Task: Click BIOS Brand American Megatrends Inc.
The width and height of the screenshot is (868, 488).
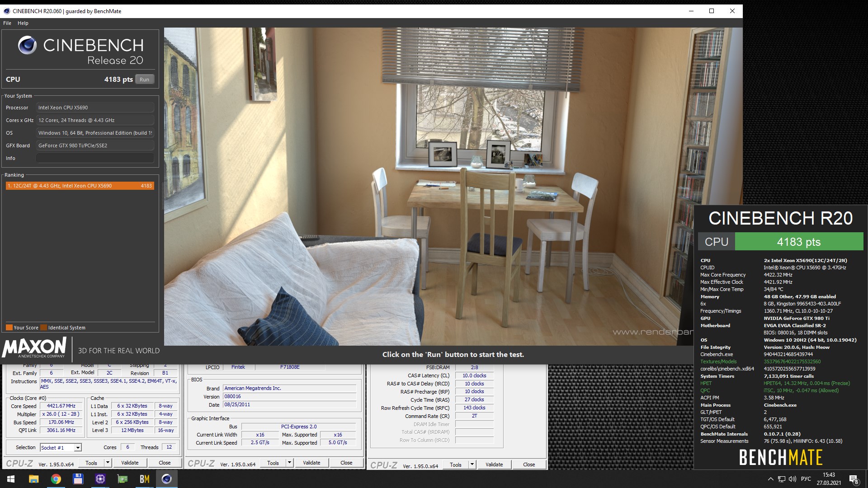Action: 290,389
